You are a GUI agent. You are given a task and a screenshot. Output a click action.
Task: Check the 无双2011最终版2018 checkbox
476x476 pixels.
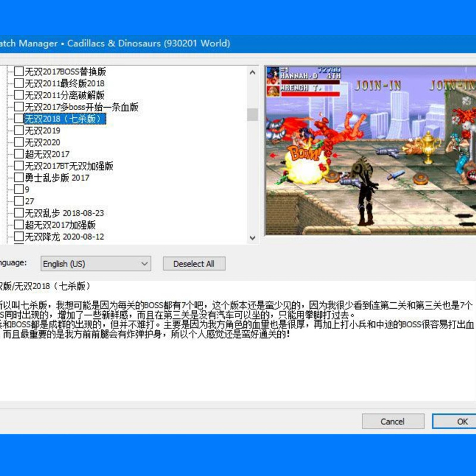(x=19, y=83)
